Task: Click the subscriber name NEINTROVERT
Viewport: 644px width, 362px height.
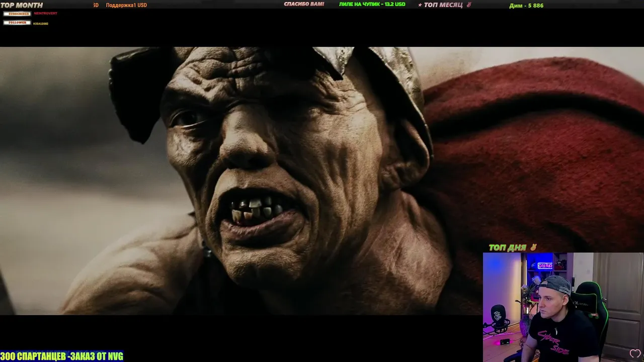Action: click(45, 14)
